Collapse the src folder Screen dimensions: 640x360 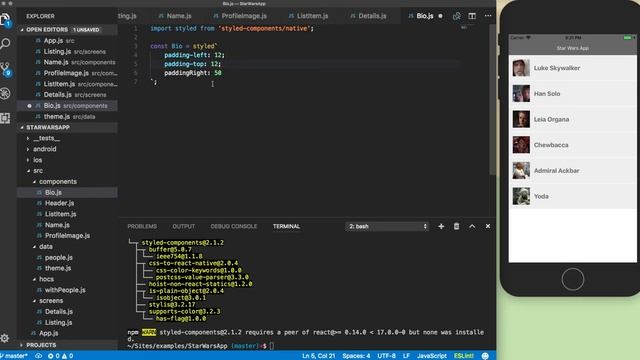pyautogui.click(x=67, y=171)
